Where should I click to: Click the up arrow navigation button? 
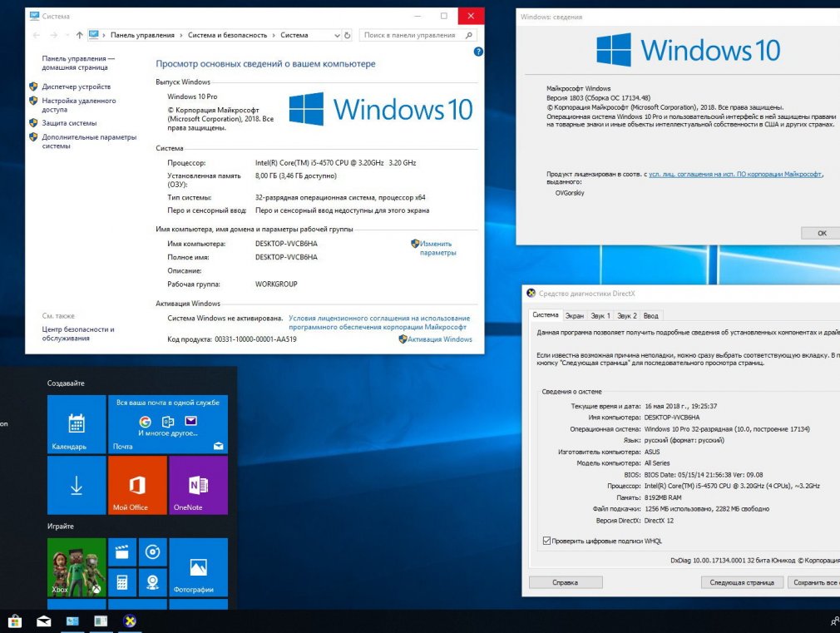pos(79,36)
